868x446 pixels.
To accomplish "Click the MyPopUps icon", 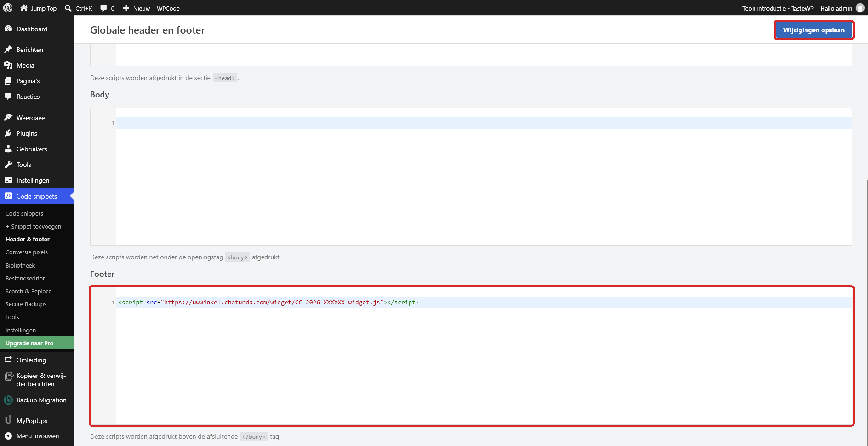I will 8,420.
